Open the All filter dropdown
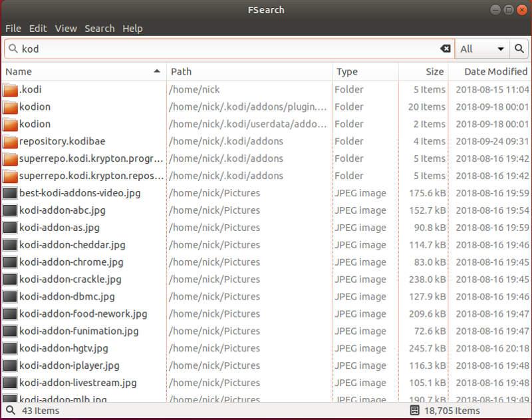This screenshot has width=532, height=420. coord(479,49)
